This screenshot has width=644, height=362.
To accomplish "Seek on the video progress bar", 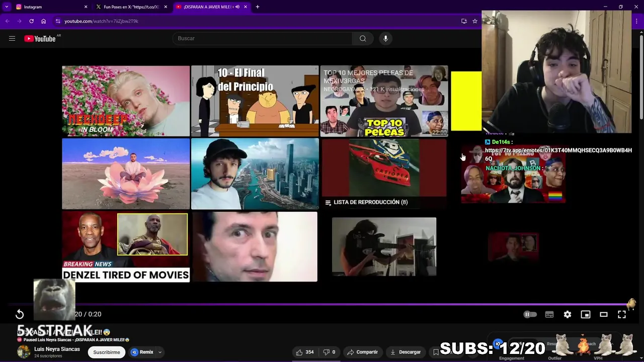I will click(322, 304).
